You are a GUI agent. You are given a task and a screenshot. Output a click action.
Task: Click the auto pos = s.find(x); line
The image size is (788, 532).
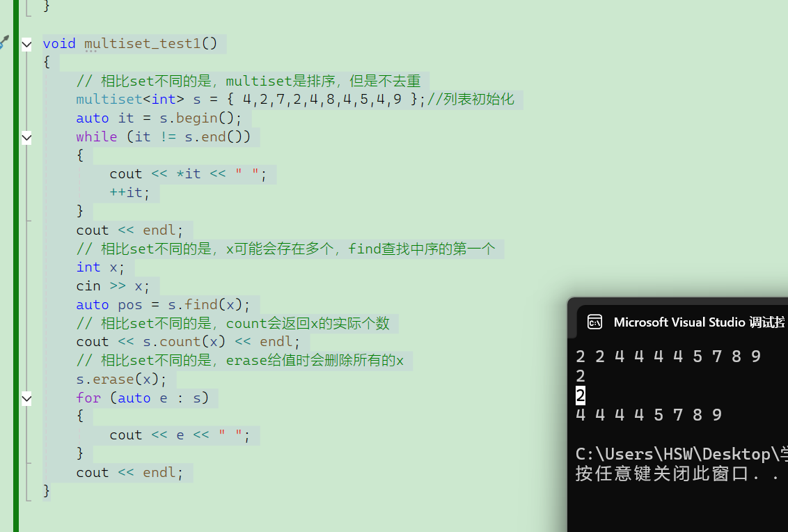163,305
